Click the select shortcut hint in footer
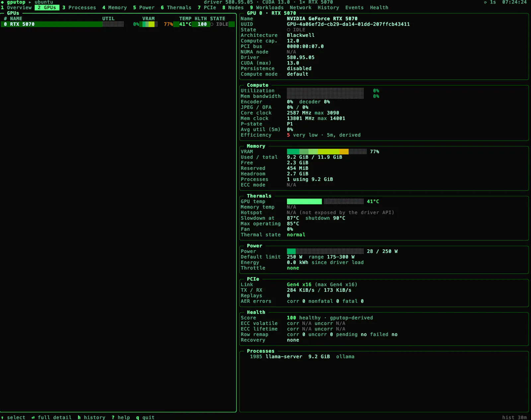 13,417
